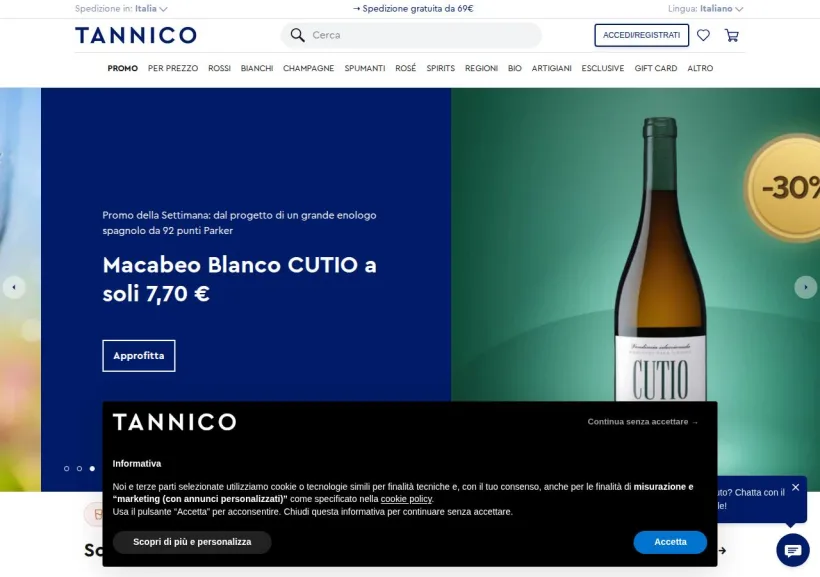Select the first carousel dot indicator
Image resolution: width=820 pixels, height=577 pixels.
pos(66,468)
